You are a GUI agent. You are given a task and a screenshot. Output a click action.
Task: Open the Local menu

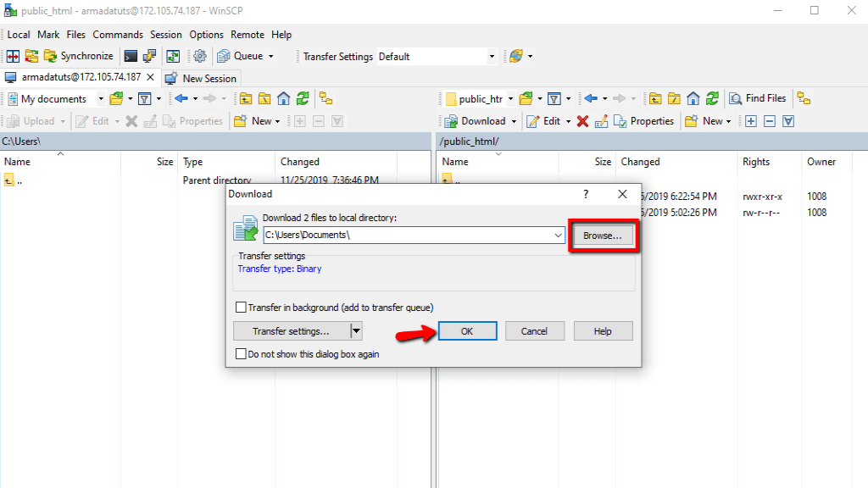coord(19,34)
